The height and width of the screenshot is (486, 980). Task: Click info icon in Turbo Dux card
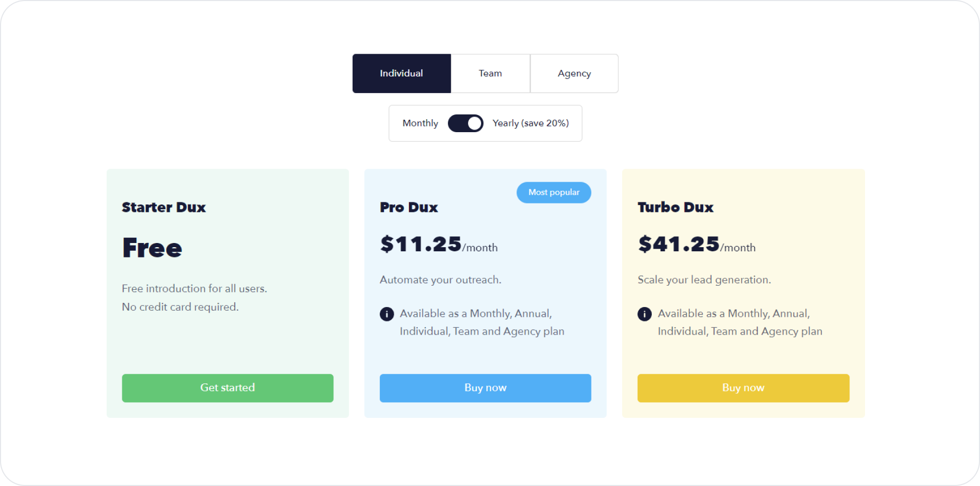(644, 314)
